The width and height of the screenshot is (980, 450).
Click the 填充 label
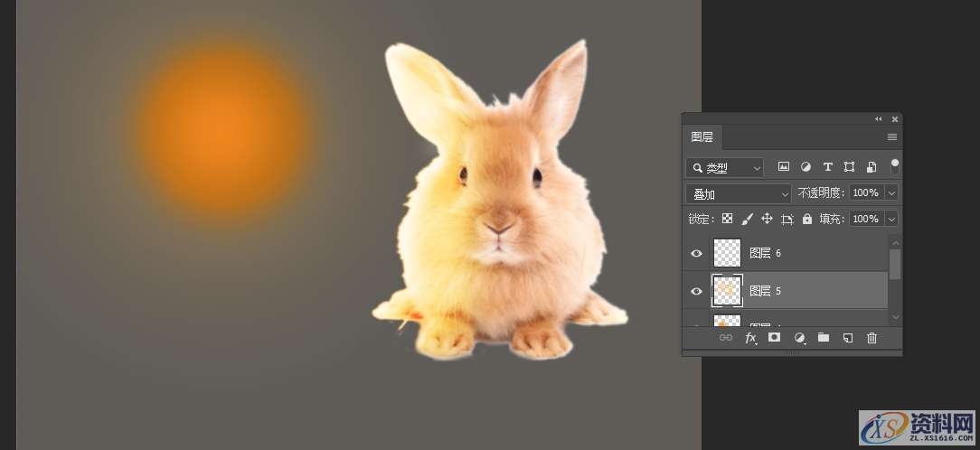tap(833, 219)
